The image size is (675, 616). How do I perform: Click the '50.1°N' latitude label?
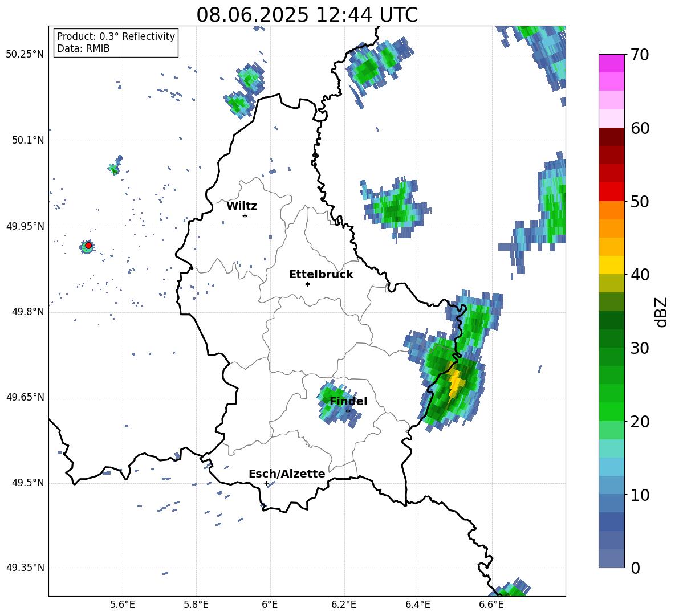[28, 140]
